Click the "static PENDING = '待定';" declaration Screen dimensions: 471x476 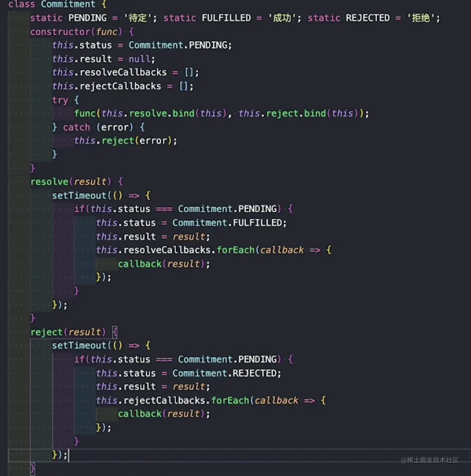[x=93, y=18]
